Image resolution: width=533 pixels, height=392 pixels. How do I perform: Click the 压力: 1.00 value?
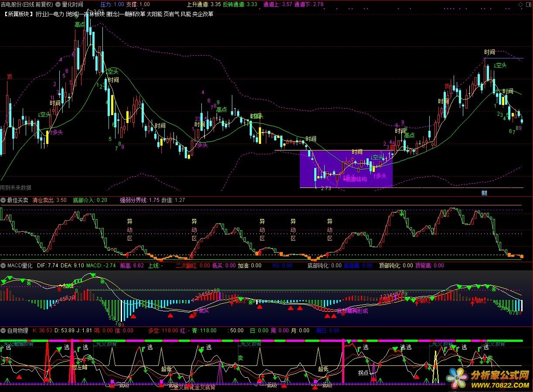[112, 4]
